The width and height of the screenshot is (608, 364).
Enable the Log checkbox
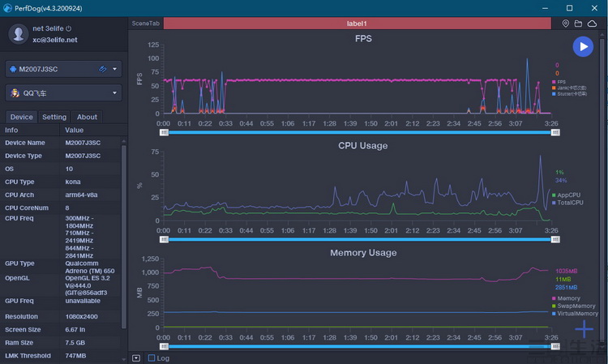point(152,358)
